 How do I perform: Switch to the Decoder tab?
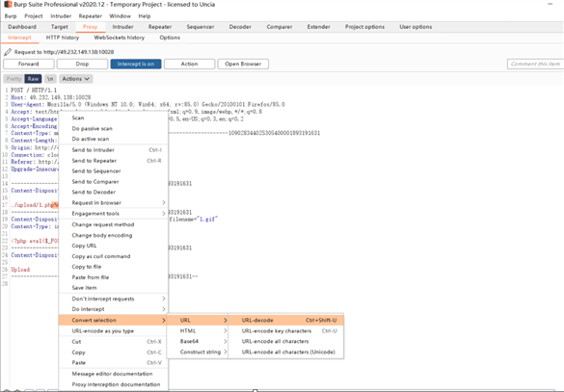tap(240, 27)
